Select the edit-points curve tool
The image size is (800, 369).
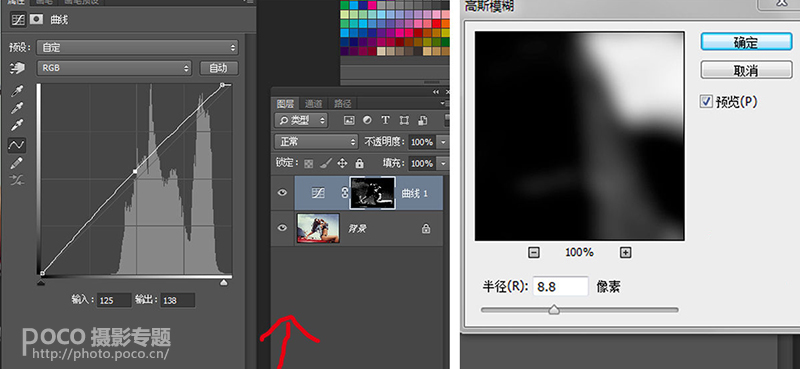tap(16, 145)
